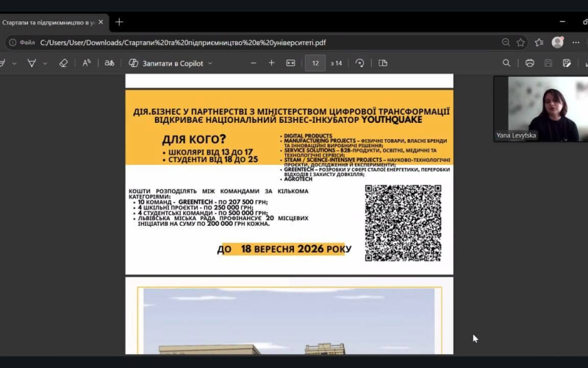The height and width of the screenshot is (368, 588).
Task: Activate the Read aloud icon
Action: pyautogui.click(x=87, y=63)
